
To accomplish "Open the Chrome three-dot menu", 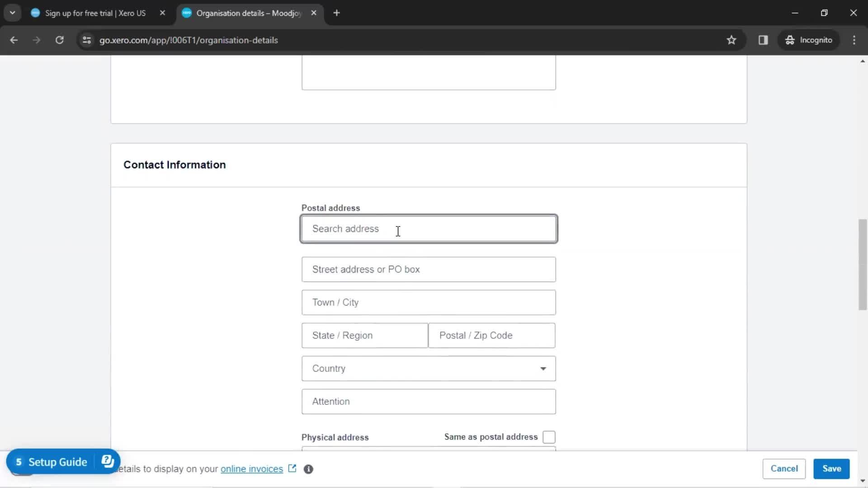I will point(854,40).
